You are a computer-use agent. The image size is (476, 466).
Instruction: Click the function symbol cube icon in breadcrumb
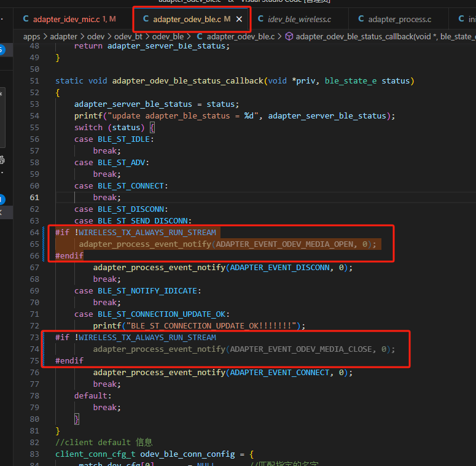pos(289,36)
